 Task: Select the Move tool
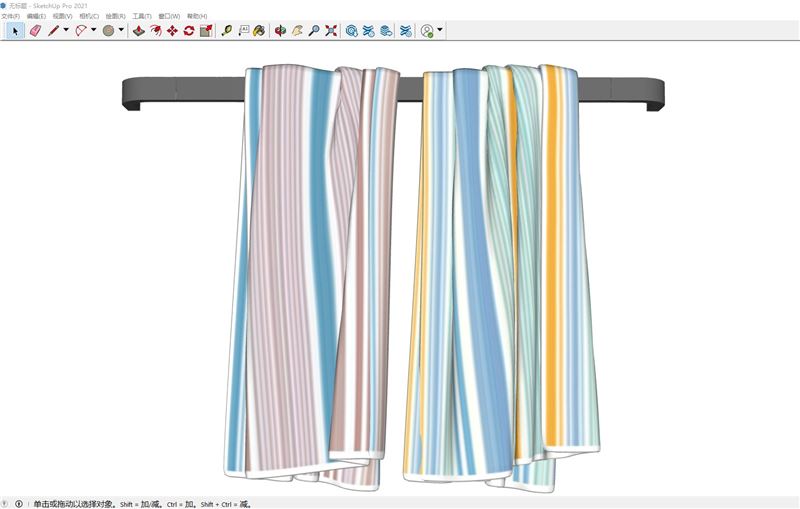coord(172,31)
